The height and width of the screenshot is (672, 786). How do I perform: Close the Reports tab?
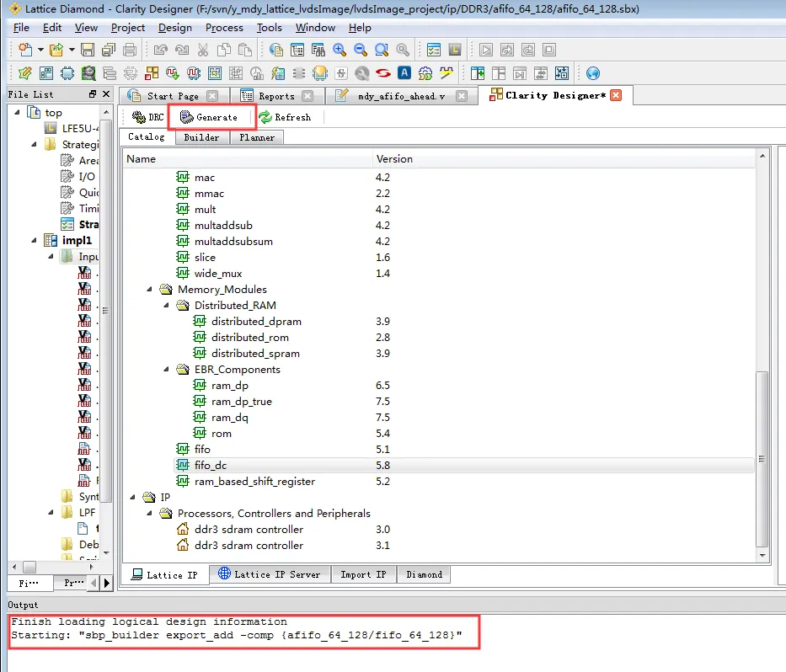pyautogui.click(x=307, y=96)
